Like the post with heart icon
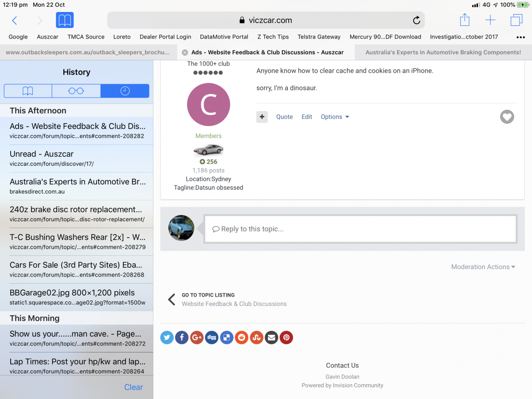 click(507, 117)
